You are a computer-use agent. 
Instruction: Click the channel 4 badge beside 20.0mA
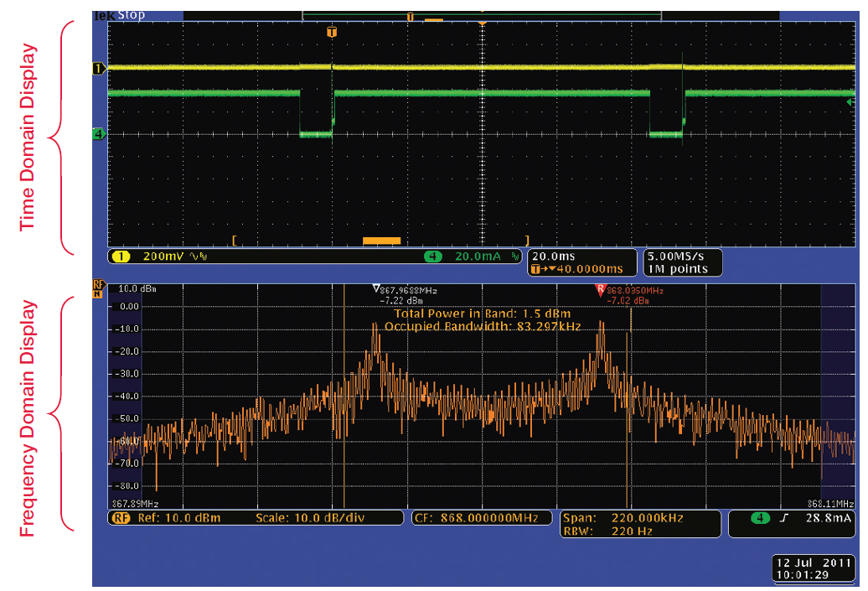[x=433, y=257]
